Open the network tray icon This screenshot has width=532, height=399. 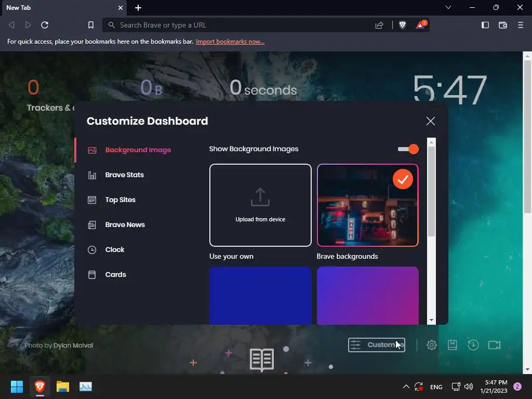point(456,387)
